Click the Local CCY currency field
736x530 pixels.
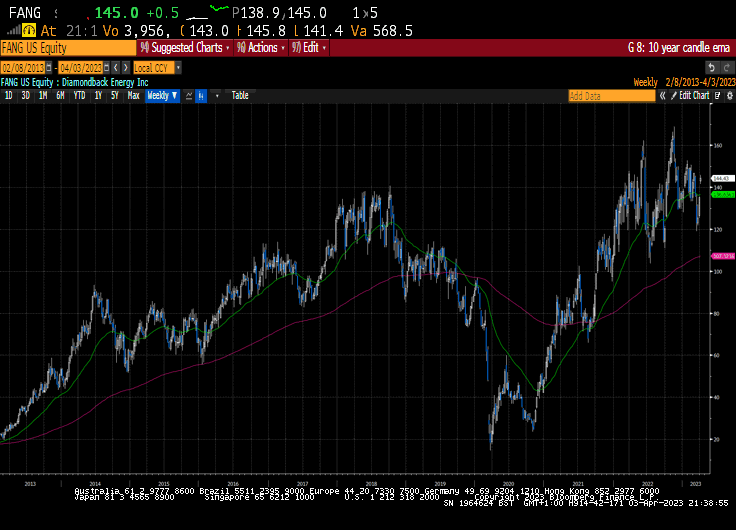tap(154, 68)
